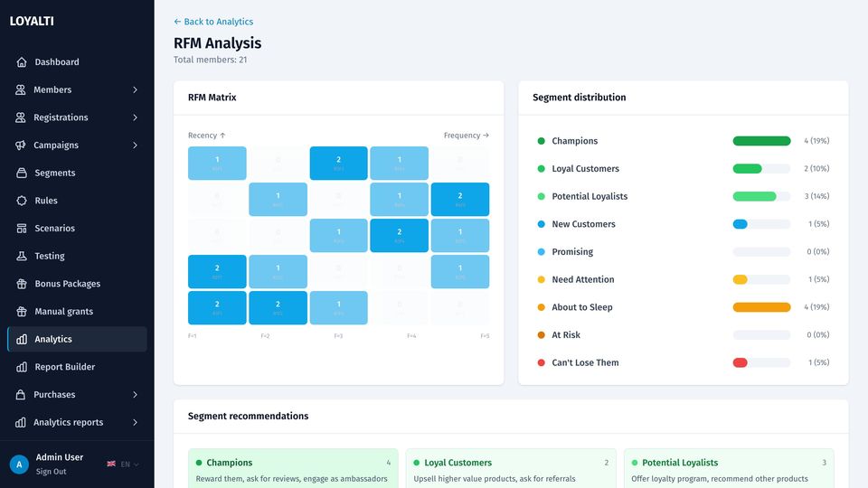This screenshot has width=868, height=488.
Task: Click the Loyal Customers segment label
Action: [x=585, y=169]
